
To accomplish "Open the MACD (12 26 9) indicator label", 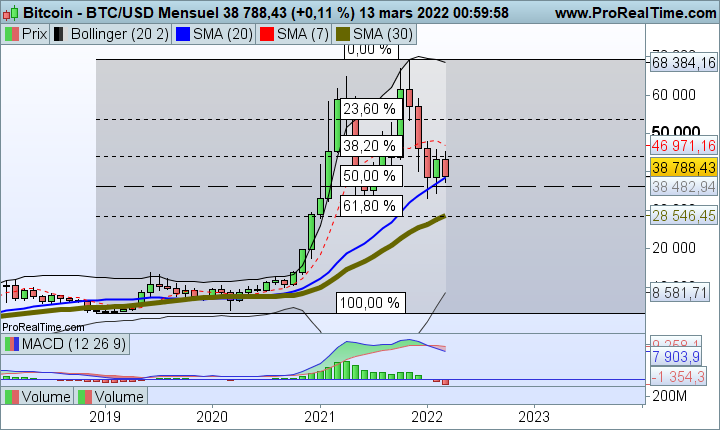I will click(x=74, y=344).
